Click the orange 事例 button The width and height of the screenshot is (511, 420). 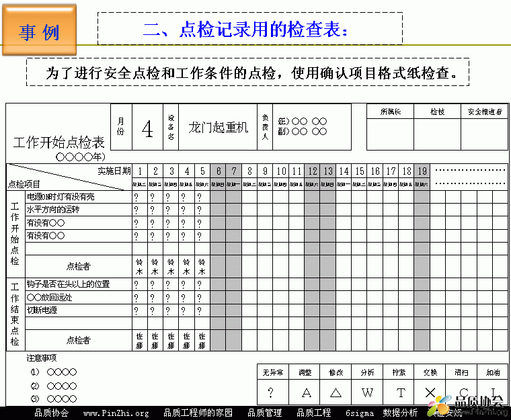pos(39,30)
